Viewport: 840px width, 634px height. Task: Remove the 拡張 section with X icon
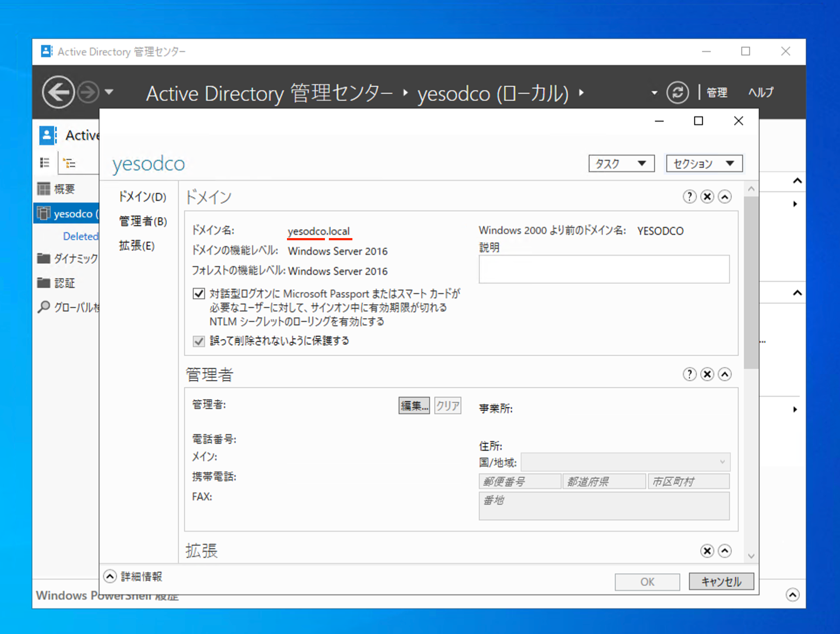point(707,551)
